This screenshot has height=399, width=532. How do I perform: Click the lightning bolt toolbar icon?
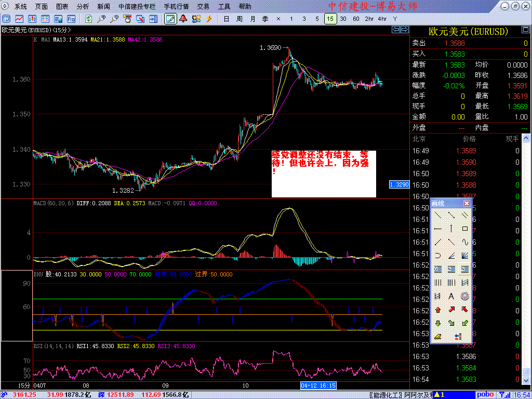(209, 19)
